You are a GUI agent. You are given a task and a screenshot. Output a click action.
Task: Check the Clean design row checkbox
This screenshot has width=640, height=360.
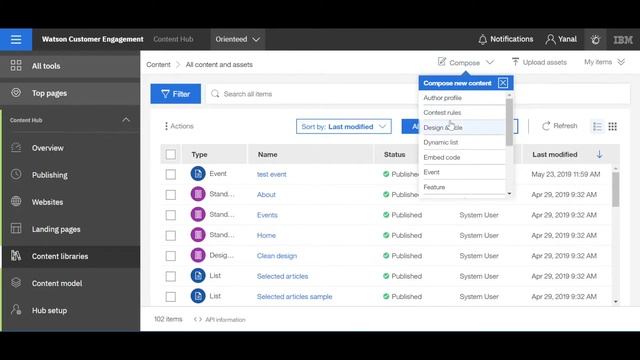171,256
